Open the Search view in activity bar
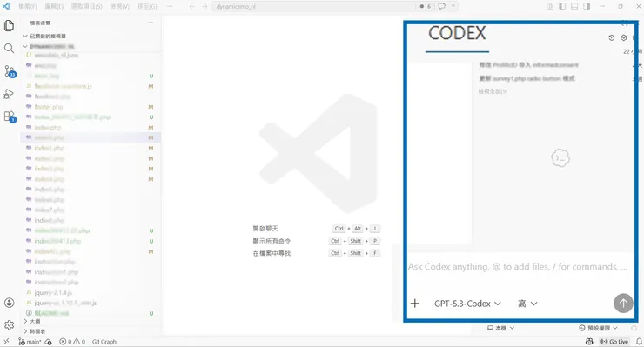Viewport: 644px width, 347px height. pos(9,49)
